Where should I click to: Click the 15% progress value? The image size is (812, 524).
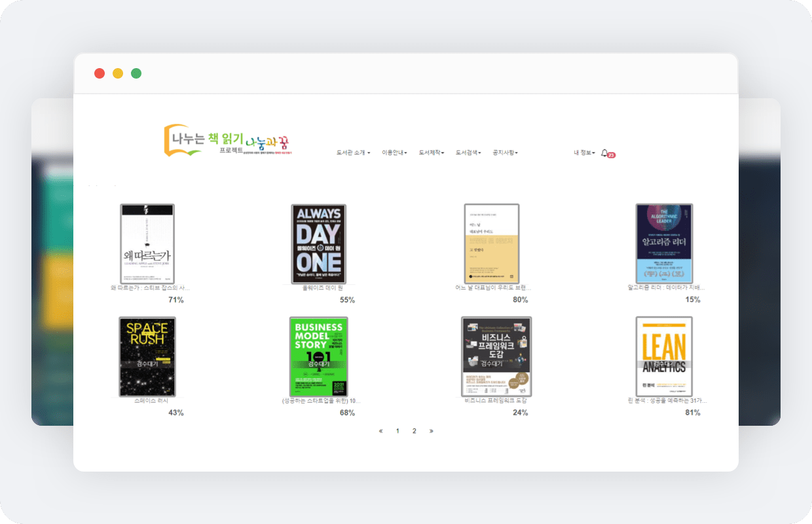pos(693,300)
